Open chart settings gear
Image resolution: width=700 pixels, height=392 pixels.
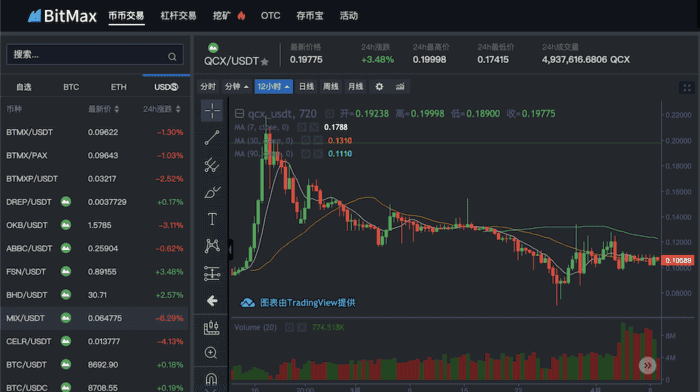[x=379, y=87]
